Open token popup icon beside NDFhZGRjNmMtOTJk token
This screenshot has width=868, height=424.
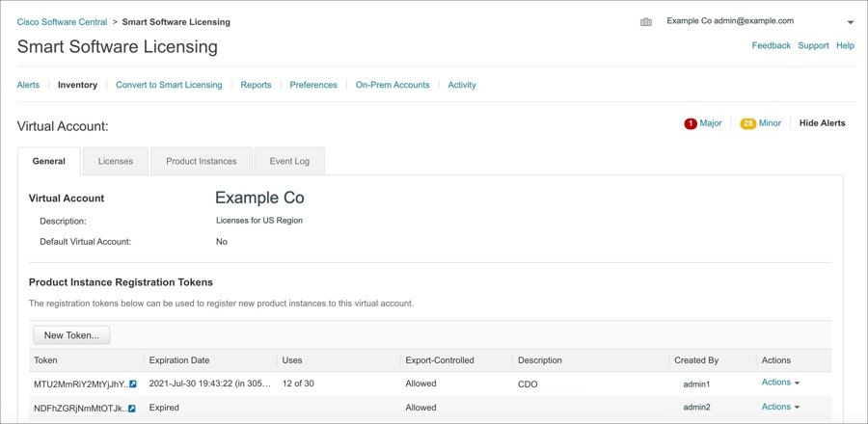coord(132,408)
